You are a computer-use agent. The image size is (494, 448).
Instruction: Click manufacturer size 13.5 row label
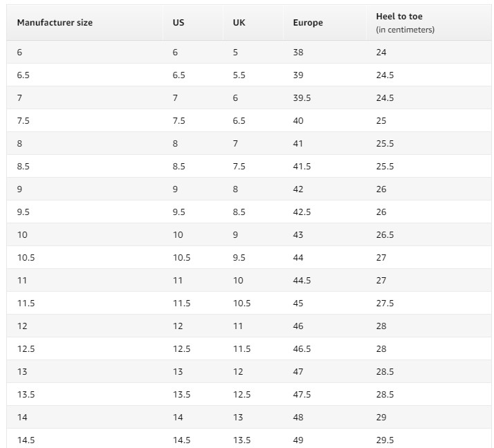click(x=26, y=395)
